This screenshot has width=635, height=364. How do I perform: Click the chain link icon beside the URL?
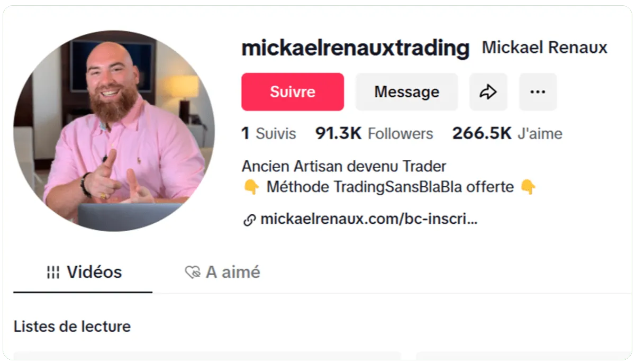pos(249,220)
